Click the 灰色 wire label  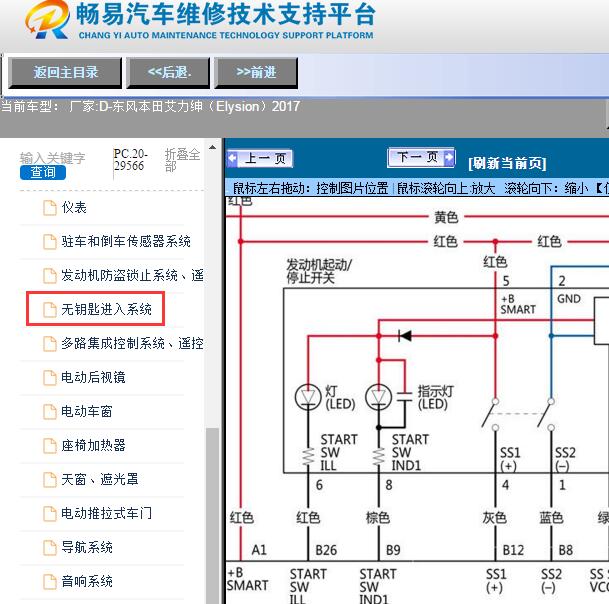(494, 517)
